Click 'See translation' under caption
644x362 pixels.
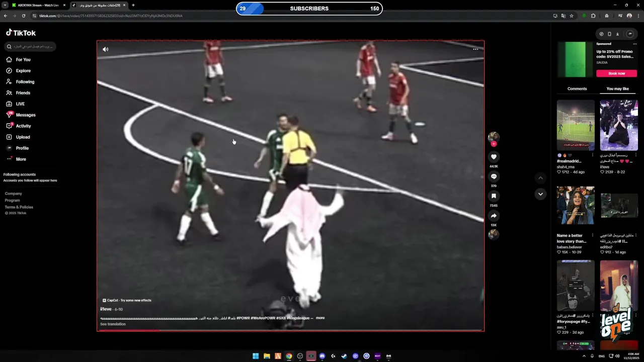(113, 324)
